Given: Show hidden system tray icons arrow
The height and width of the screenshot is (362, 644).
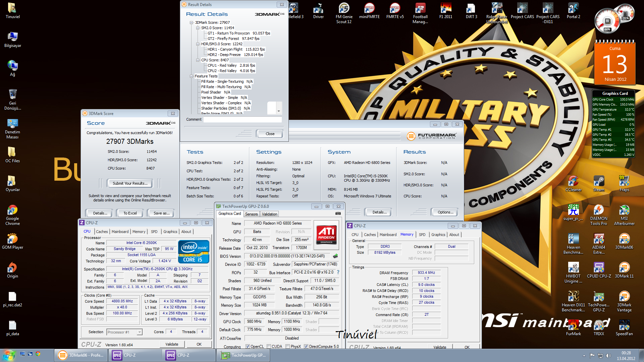Looking at the screenshot, I should point(584,356).
